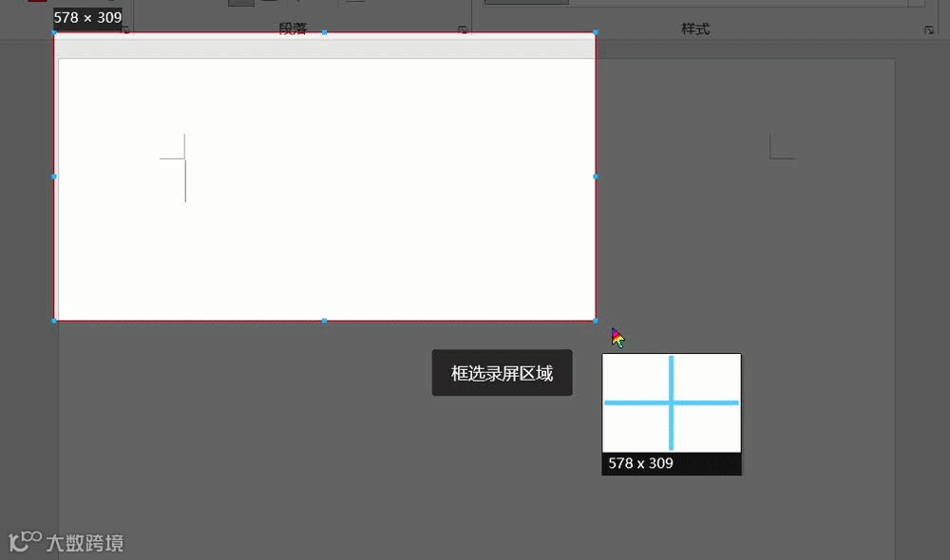
Task: Click the 578 × 309 size tag above selection
Action: point(87,17)
